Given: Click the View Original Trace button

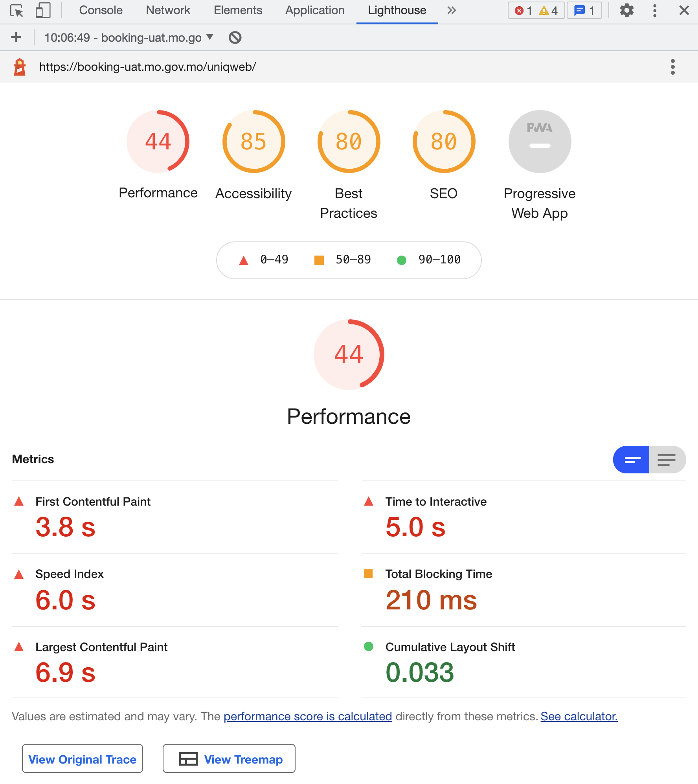Looking at the screenshot, I should (x=83, y=759).
